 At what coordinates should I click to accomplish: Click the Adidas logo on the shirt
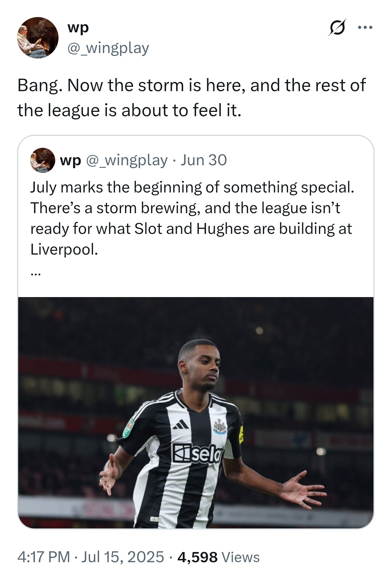[x=180, y=425]
